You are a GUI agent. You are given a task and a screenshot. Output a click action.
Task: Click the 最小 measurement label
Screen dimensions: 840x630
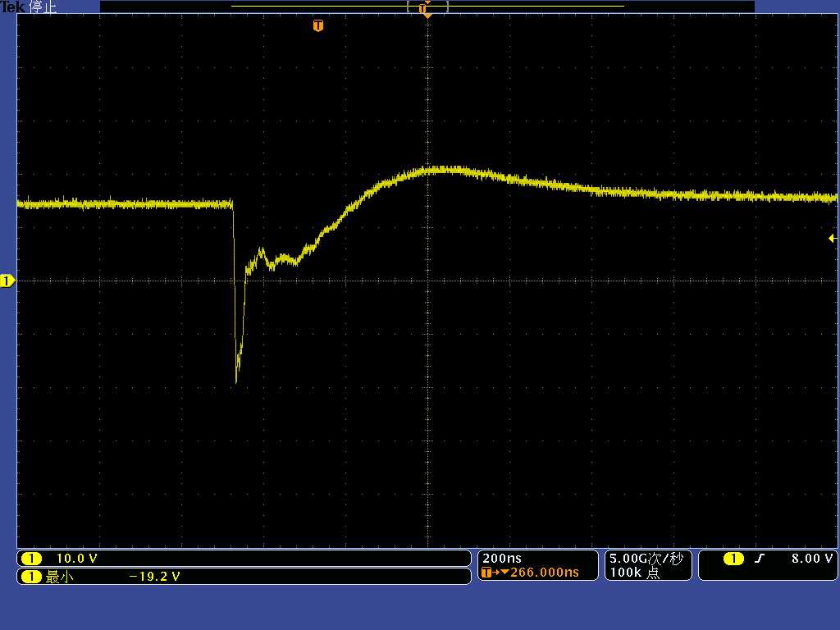click(x=59, y=577)
